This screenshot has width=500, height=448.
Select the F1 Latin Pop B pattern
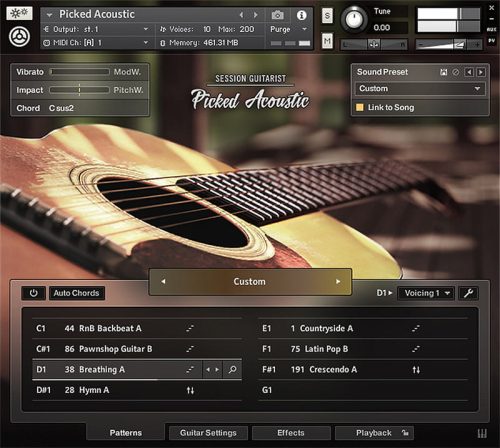click(x=363, y=349)
